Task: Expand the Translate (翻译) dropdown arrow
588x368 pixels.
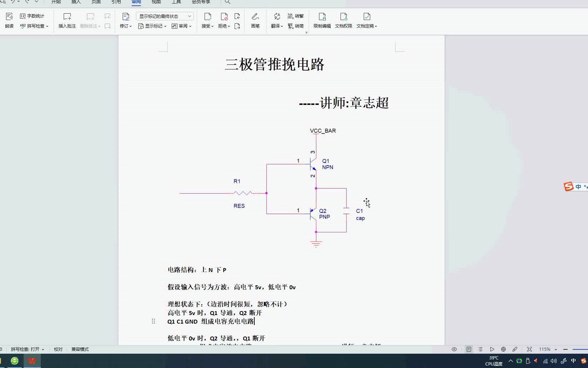Action: [x=282, y=26]
